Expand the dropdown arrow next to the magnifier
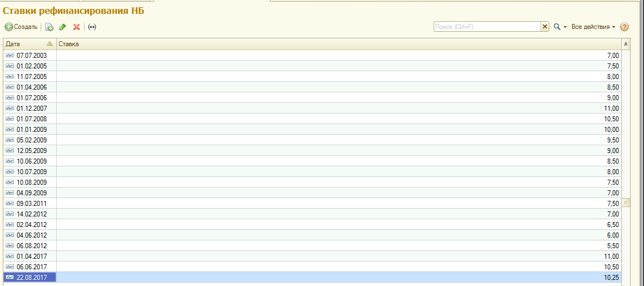The image size is (644, 286). coord(565,27)
